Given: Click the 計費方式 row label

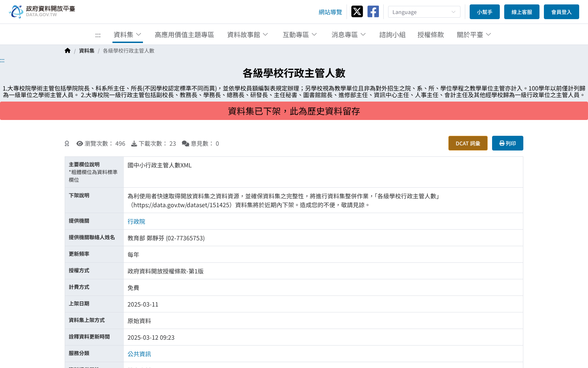Looking at the screenshot, I should (x=79, y=287).
